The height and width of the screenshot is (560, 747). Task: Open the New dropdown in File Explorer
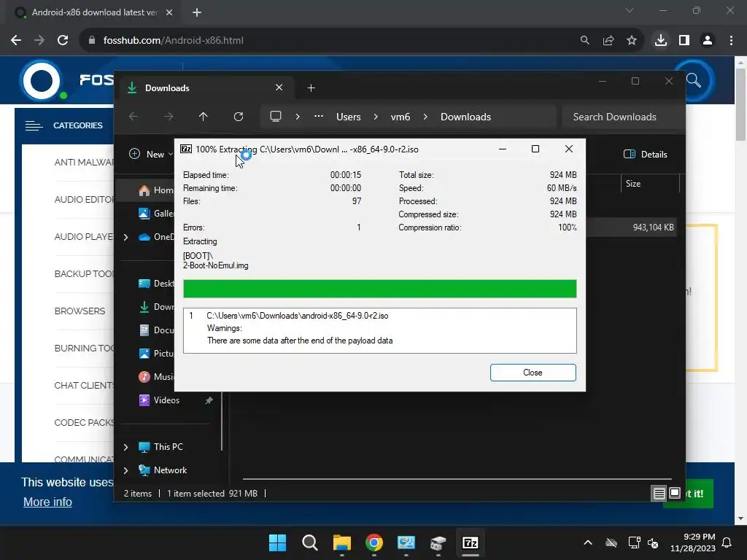coord(151,154)
